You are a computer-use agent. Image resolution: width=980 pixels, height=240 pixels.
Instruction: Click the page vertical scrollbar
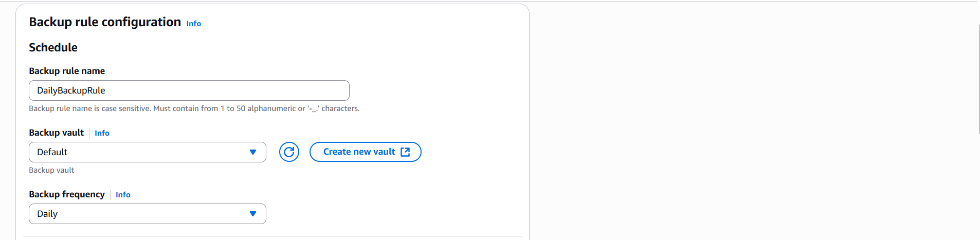979,80
